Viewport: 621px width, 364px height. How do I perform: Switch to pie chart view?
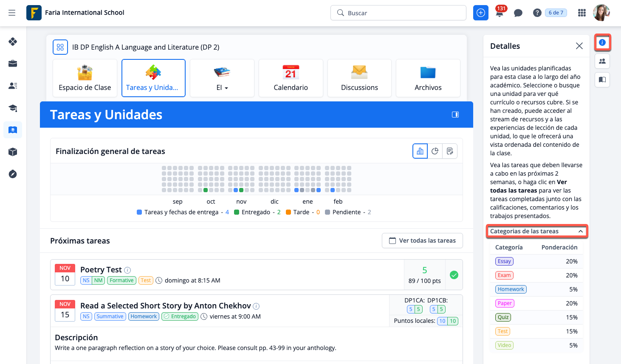point(435,151)
